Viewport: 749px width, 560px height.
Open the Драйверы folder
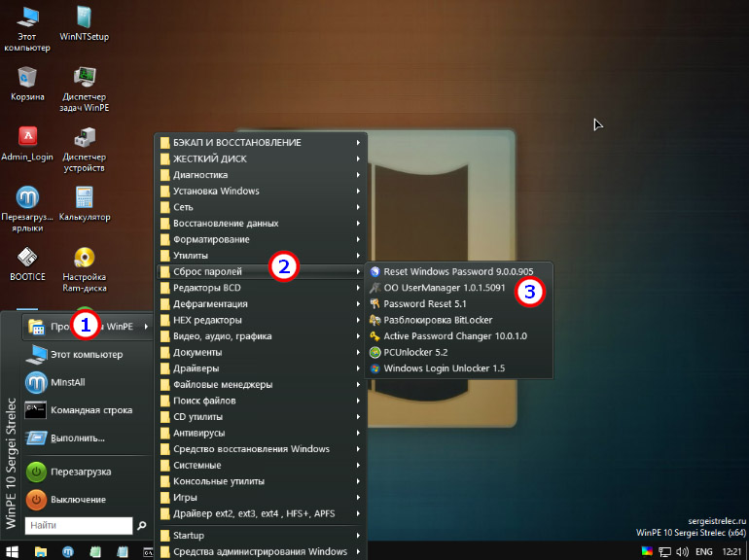[x=262, y=368]
